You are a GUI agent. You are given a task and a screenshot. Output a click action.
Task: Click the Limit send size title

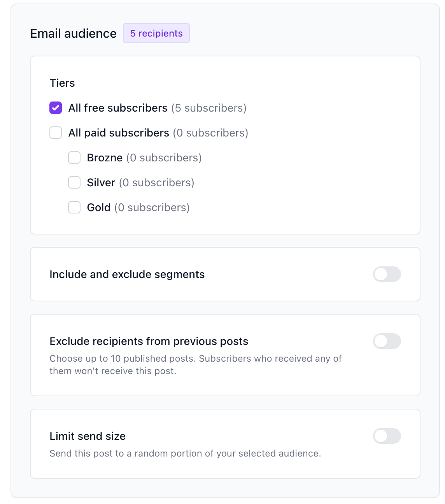click(x=88, y=436)
